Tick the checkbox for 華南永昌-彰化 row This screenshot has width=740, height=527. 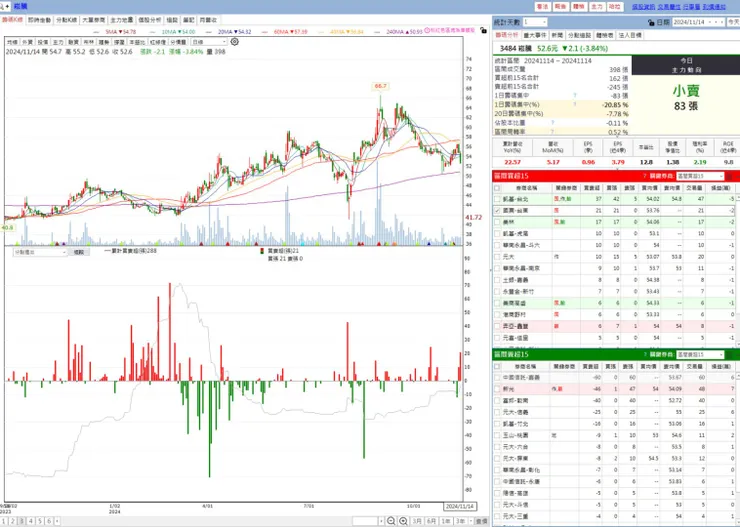(x=497, y=470)
